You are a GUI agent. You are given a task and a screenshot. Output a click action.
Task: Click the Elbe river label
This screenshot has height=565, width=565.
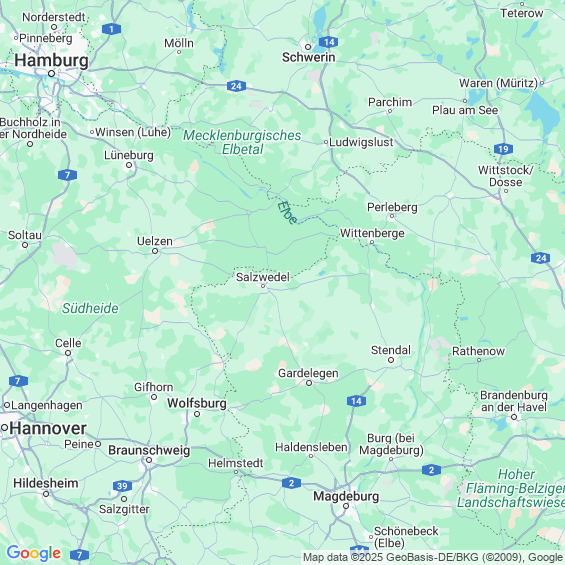(288, 212)
